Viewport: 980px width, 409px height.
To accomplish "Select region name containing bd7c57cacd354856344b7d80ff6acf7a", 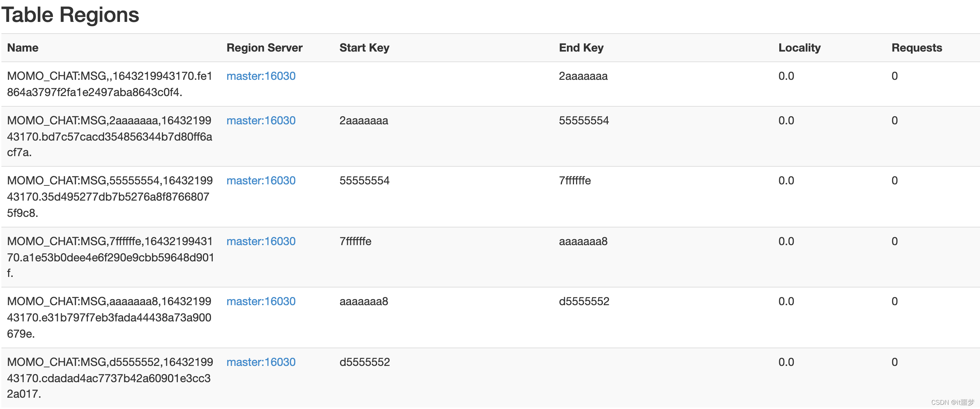I will click(110, 136).
